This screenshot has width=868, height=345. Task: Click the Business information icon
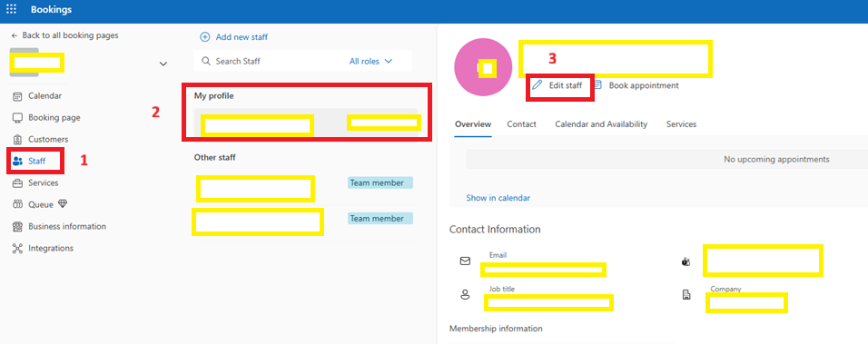coord(17,226)
